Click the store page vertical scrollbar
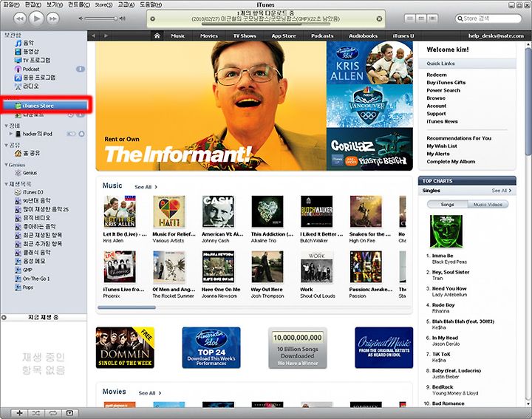The image size is (532, 419). [x=528, y=102]
